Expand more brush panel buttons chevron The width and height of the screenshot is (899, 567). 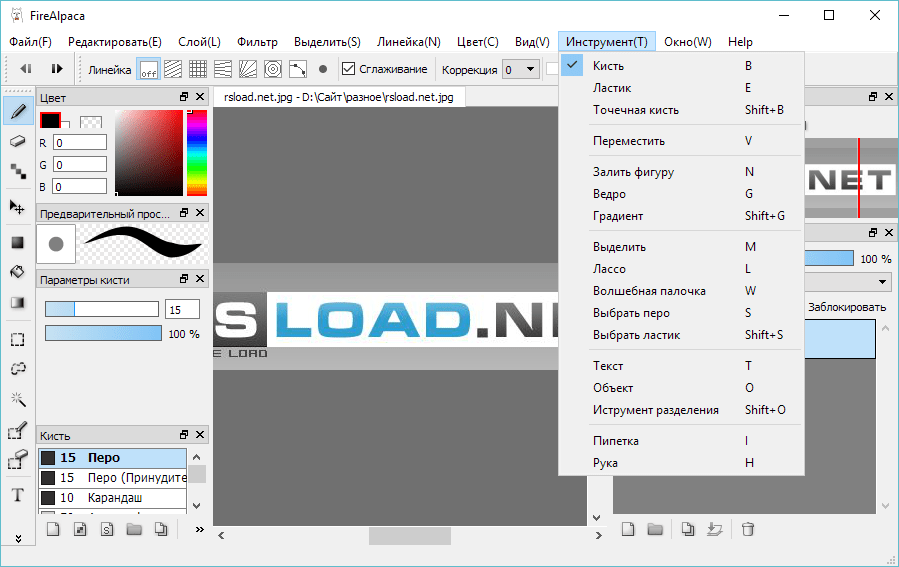[x=199, y=529]
